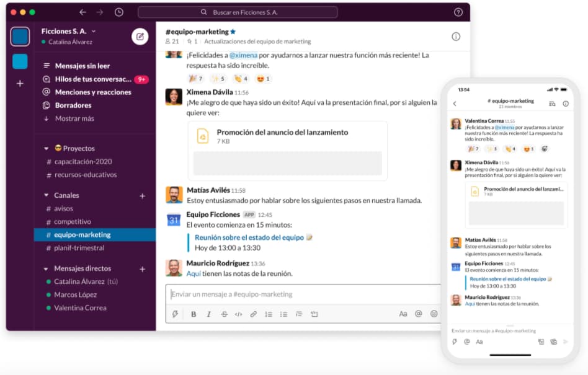The width and height of the screenshot is (588, 375).
Task: Compose a new message with the pencil icon
Action: coord(141,37)
